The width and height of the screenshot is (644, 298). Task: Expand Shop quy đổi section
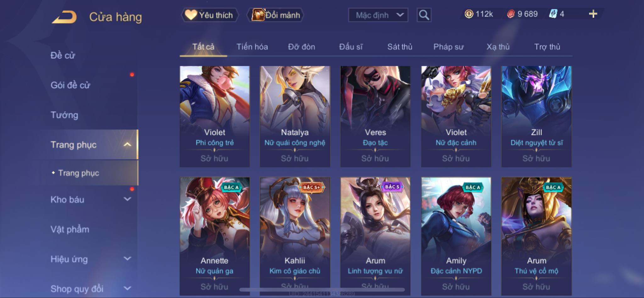[x=127, y=288]
